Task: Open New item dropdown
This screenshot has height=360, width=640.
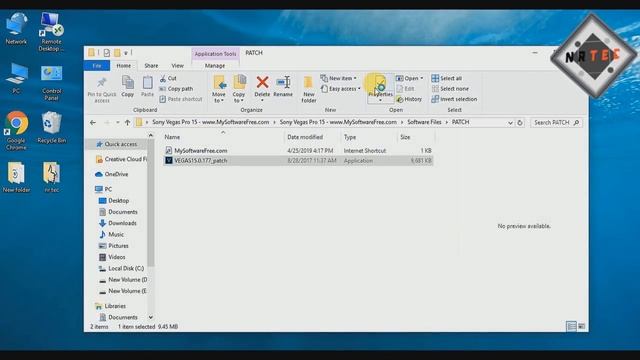Action: coord(338,78)
